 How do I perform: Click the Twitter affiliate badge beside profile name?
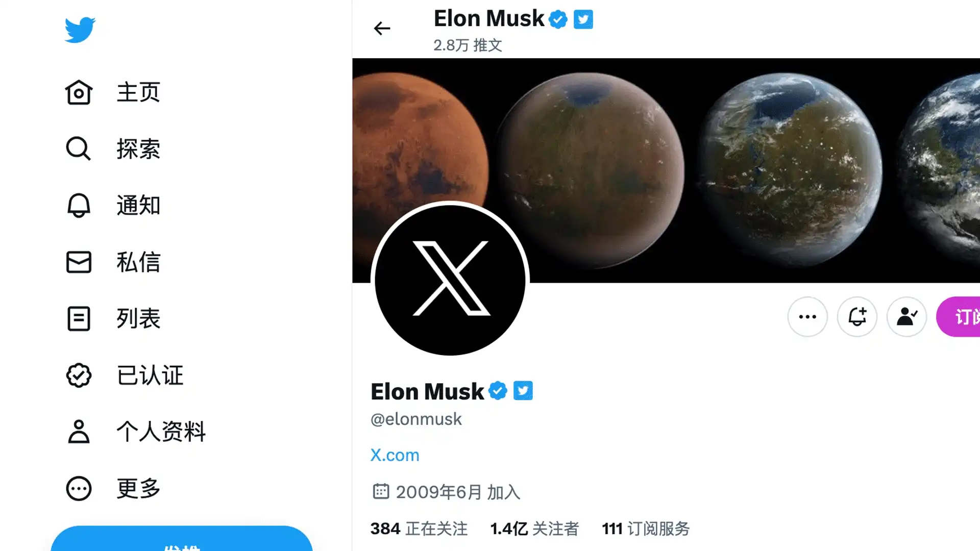(523, 391)
